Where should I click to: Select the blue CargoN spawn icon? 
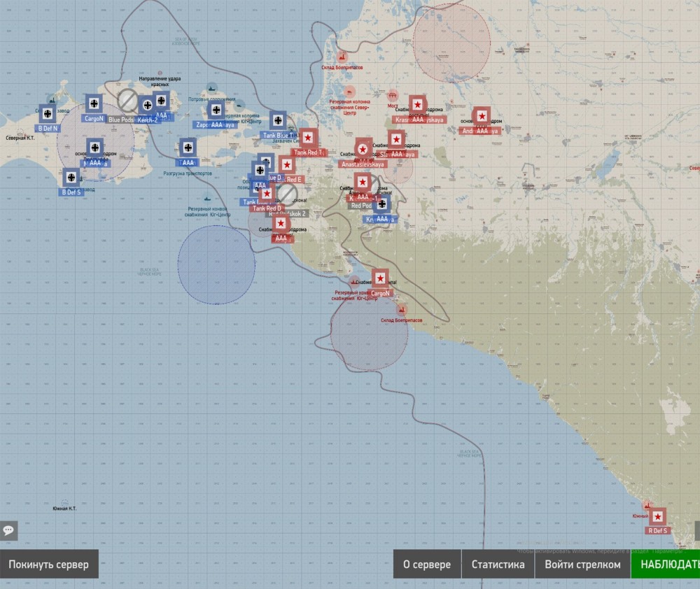[x=94, y=104]
